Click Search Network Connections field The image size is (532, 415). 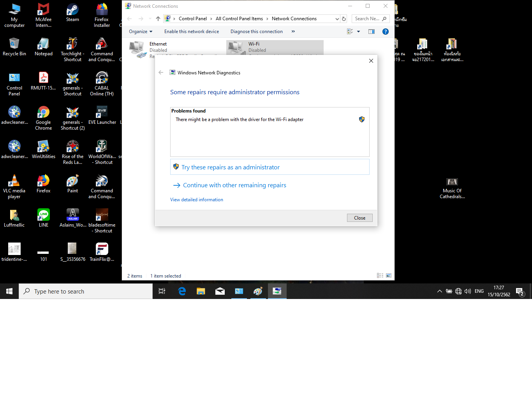(x=370, y=19)
